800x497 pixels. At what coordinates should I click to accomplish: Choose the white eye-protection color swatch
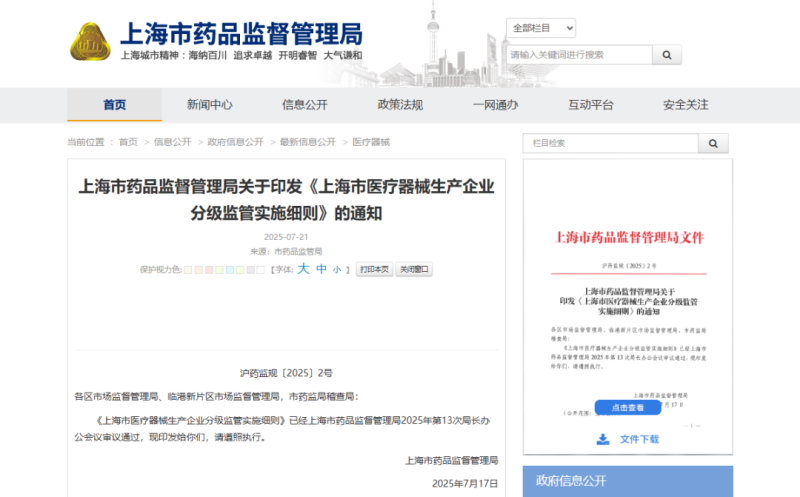[260, 270]
